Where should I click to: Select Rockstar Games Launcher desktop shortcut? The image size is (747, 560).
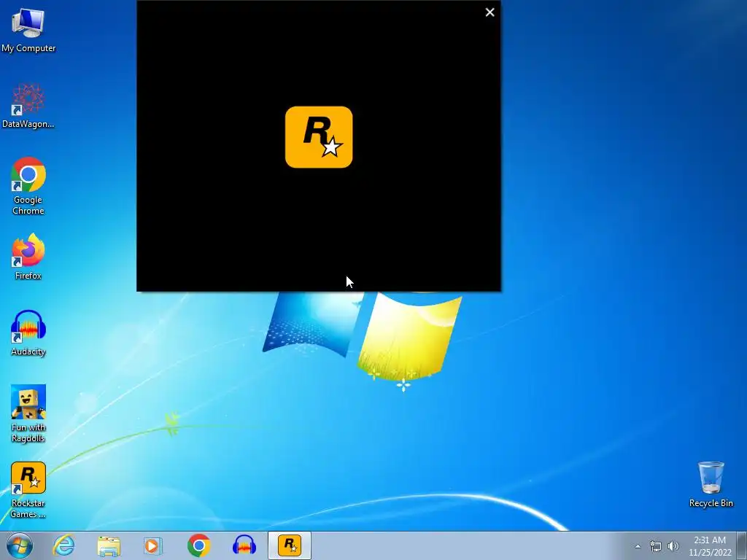pyautogui.click(x=28, y=489)
